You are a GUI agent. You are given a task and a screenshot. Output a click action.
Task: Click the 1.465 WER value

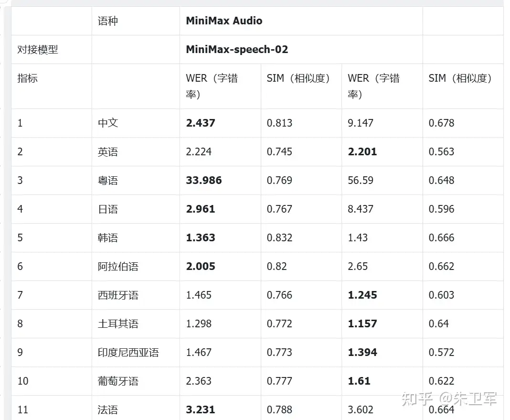(198, 295)
